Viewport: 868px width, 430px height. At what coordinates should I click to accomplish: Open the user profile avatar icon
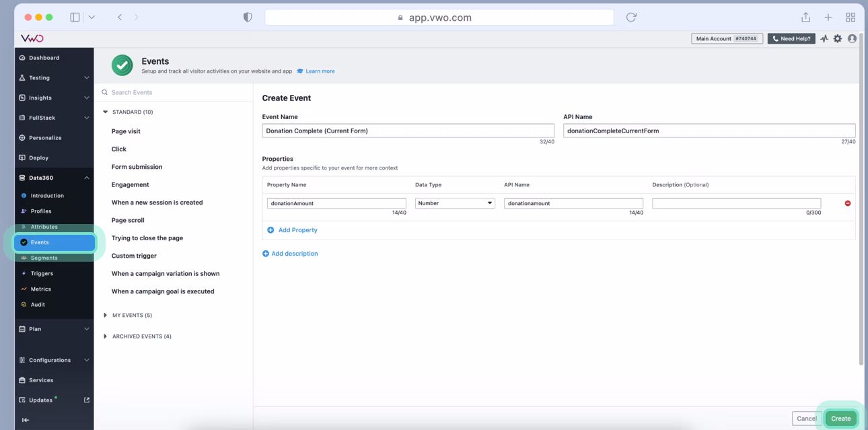(x=852, y=38)
